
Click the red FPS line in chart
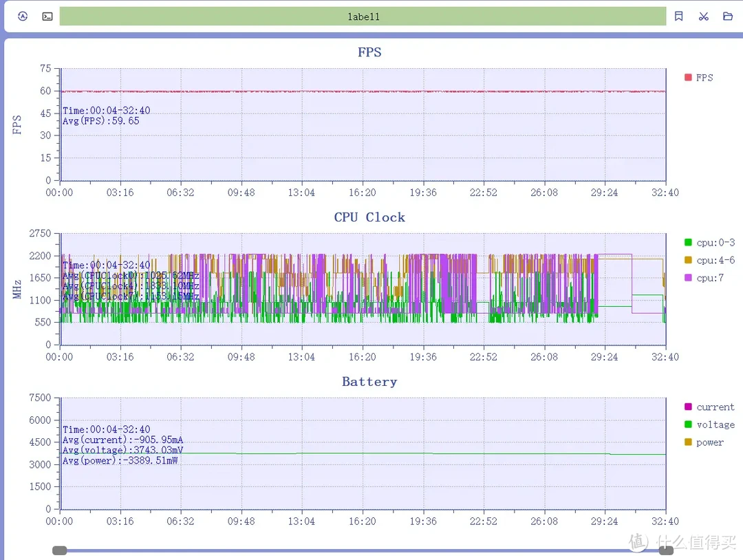[x=363, y=91]
